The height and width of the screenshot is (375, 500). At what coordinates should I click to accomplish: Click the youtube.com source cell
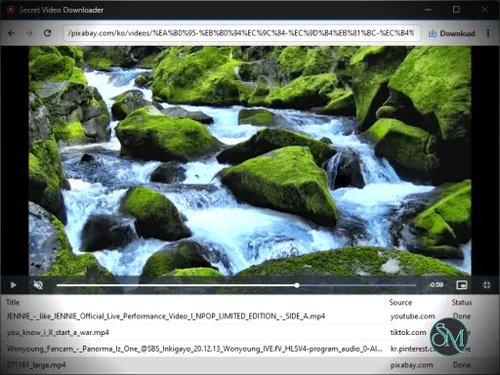pos(413,316)
